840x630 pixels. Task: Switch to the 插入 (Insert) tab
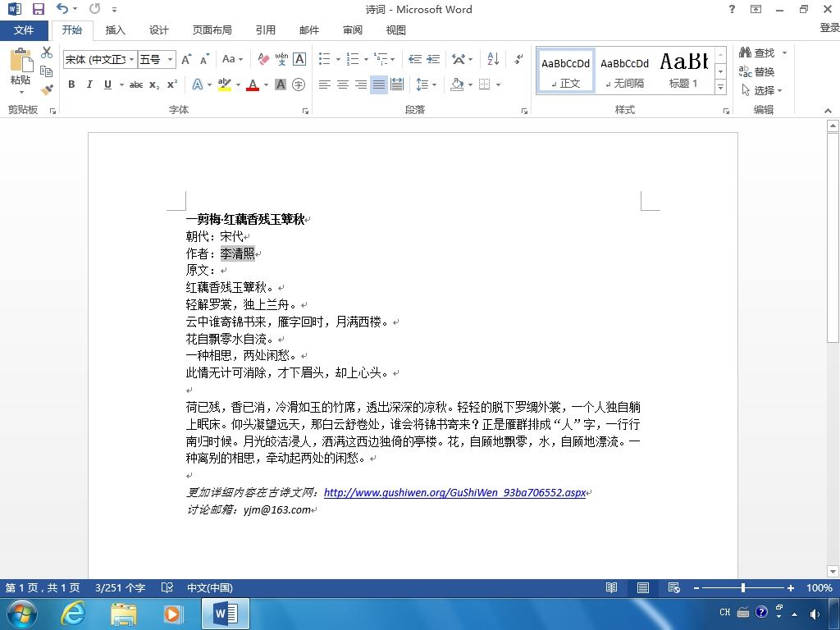[x=115, y=30]
